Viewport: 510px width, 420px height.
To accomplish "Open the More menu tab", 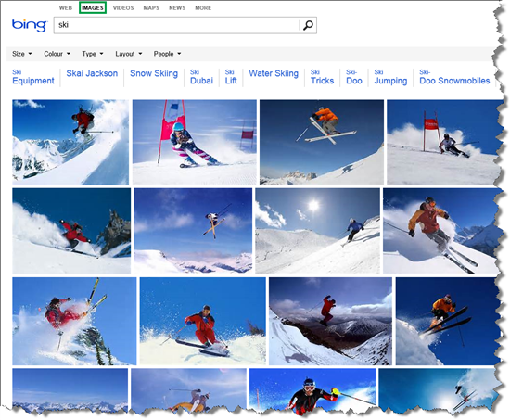I will (x=203, y=7).
